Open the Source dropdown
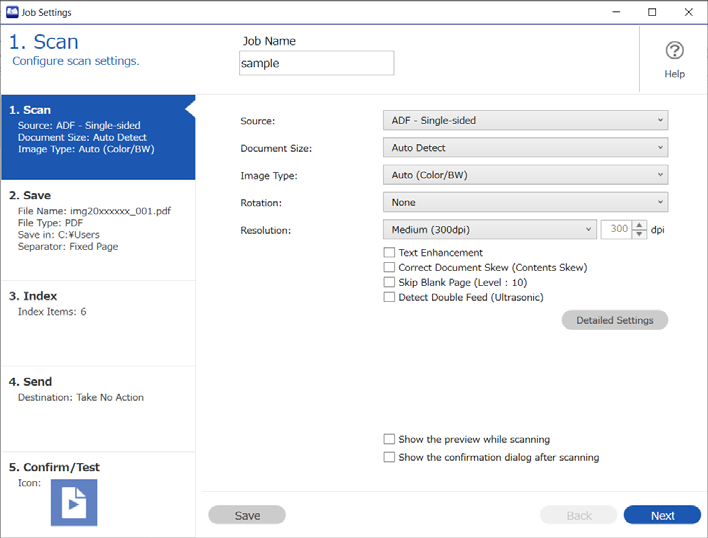This screenshot has height=538, width=708. (x=525, y=121)
